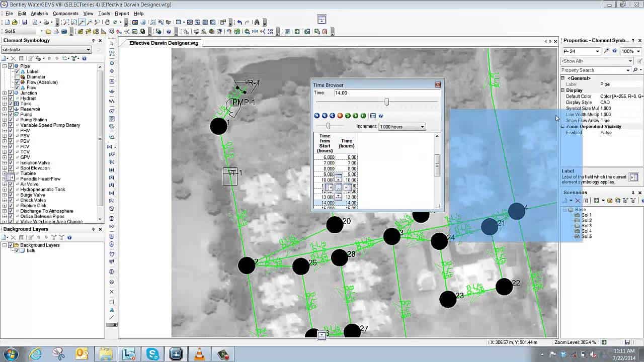
Task: Select the Sol 3 scenario
Action: coord(587,226)
